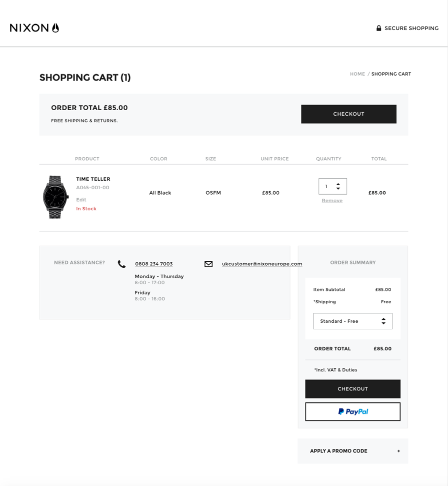Click the top Checkout button
This screenshot has height=486, width=448.
click(348, 114)
